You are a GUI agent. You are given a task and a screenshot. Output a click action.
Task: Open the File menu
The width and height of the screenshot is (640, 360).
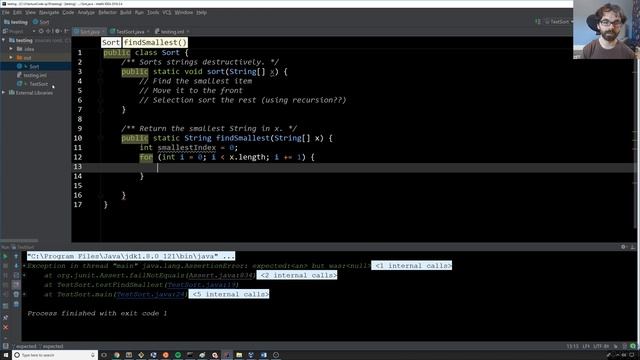click(5, 13)
